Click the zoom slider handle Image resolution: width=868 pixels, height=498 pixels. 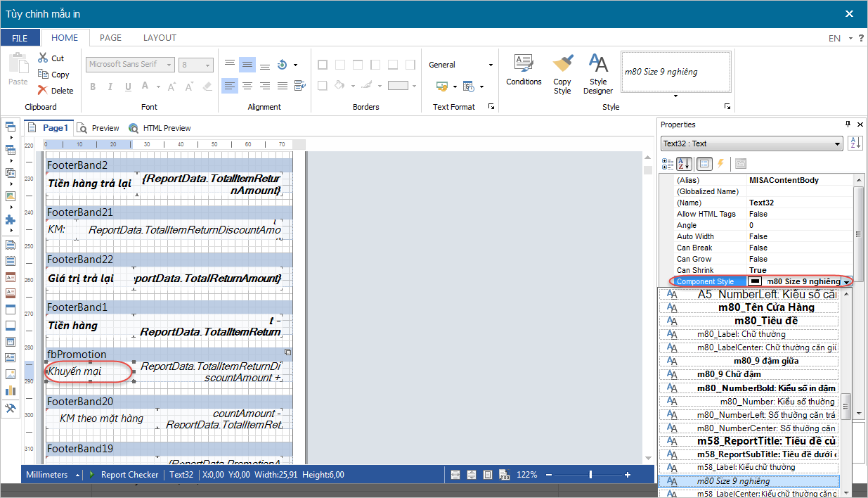click(590, 475)
